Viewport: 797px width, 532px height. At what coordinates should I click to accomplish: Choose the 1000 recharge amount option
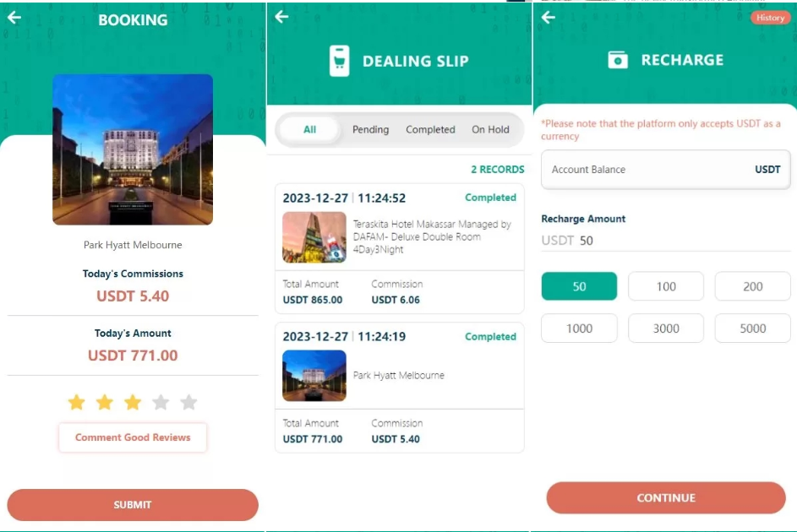[x=579, y=328]
